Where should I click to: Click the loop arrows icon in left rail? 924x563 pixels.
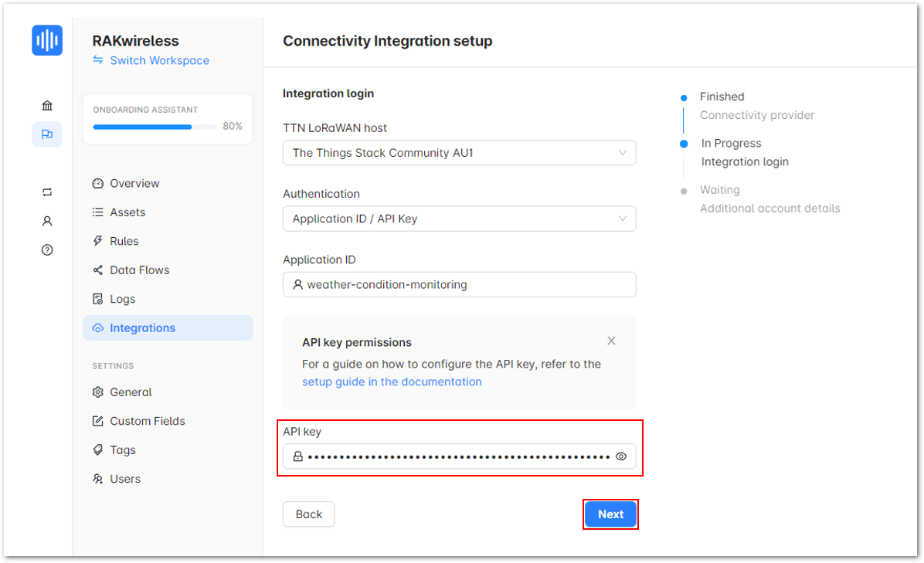coord(47,192)
